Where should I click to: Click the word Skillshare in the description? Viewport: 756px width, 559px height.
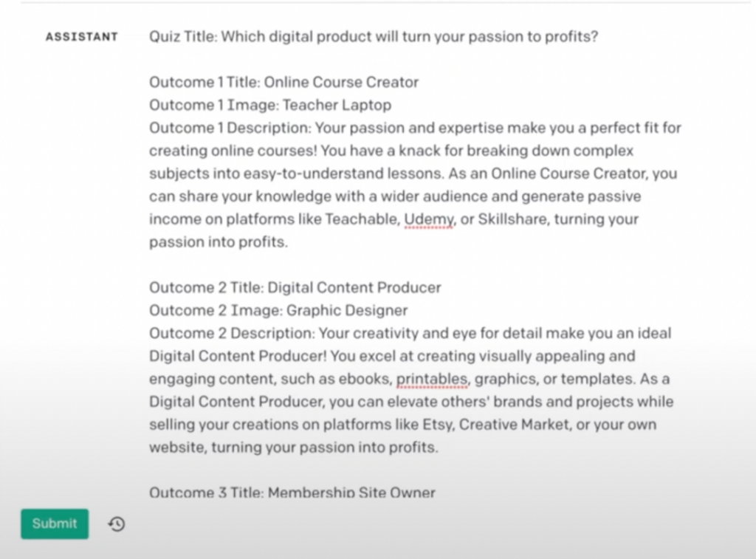point(513,219)
